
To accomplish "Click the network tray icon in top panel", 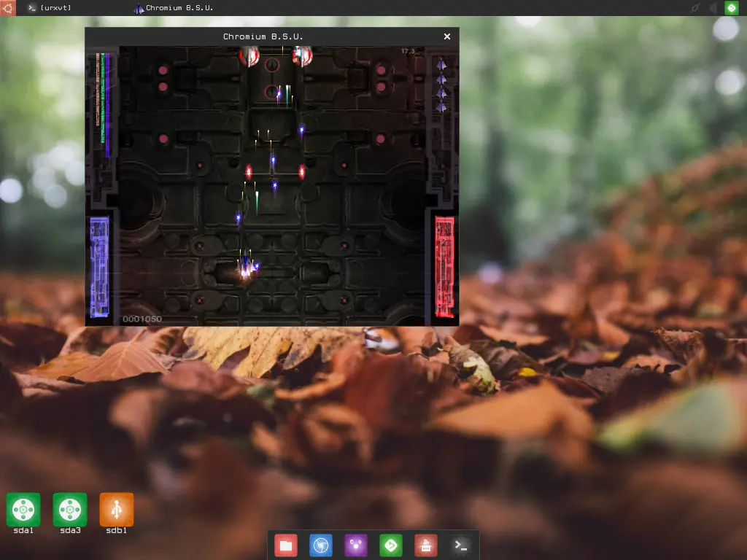I will (x=695, y=7).
